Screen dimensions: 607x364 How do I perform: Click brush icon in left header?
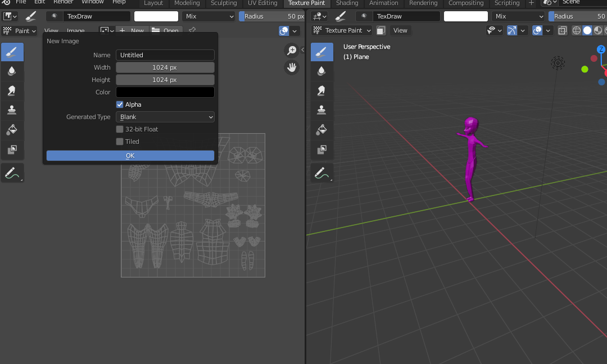(x=30, y=17)
